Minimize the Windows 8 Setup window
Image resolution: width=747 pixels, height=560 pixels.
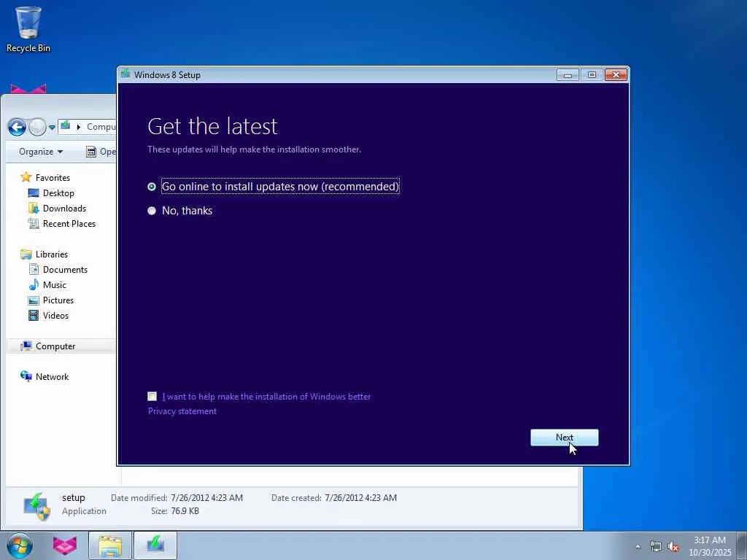click(x=567, y=75)
